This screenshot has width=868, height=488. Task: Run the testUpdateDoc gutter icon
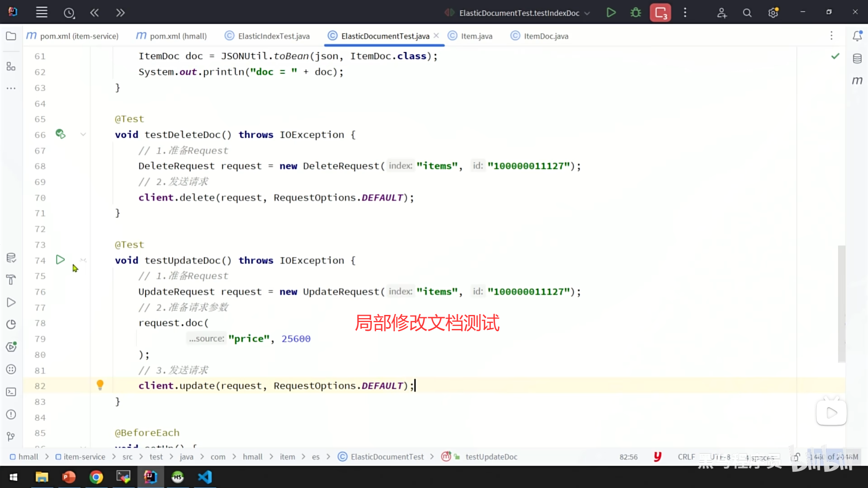60,260
